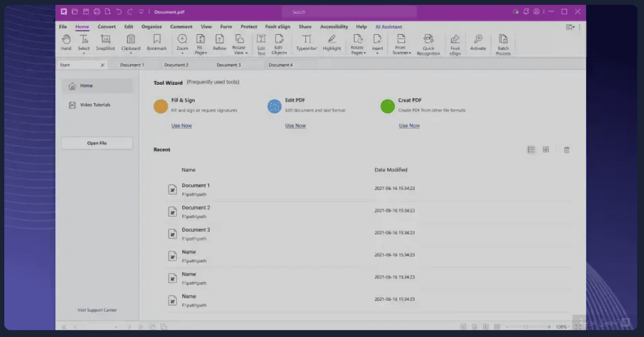
Task: Click the open folder icon in title bar
Action: tap(75, 11)
